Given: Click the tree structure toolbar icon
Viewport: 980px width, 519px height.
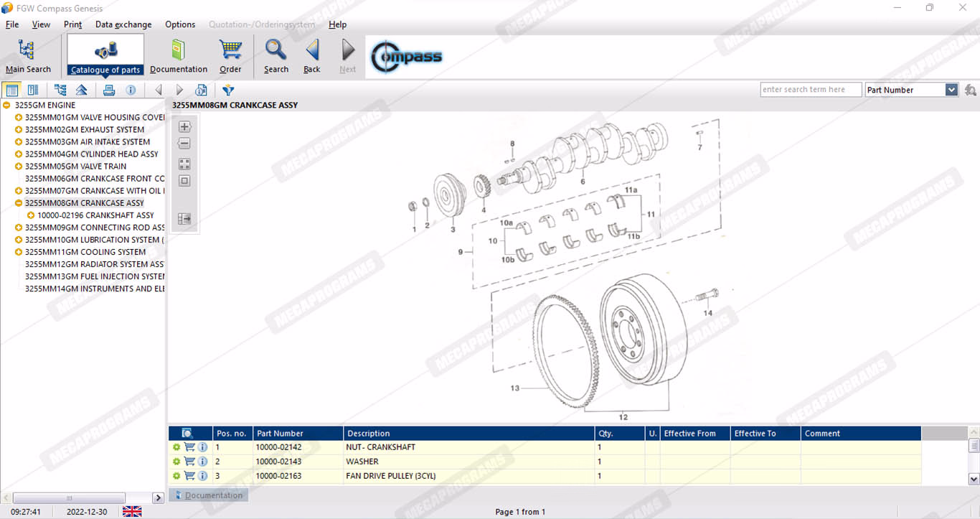Looking at the screenshot, I should coord(60,90).
